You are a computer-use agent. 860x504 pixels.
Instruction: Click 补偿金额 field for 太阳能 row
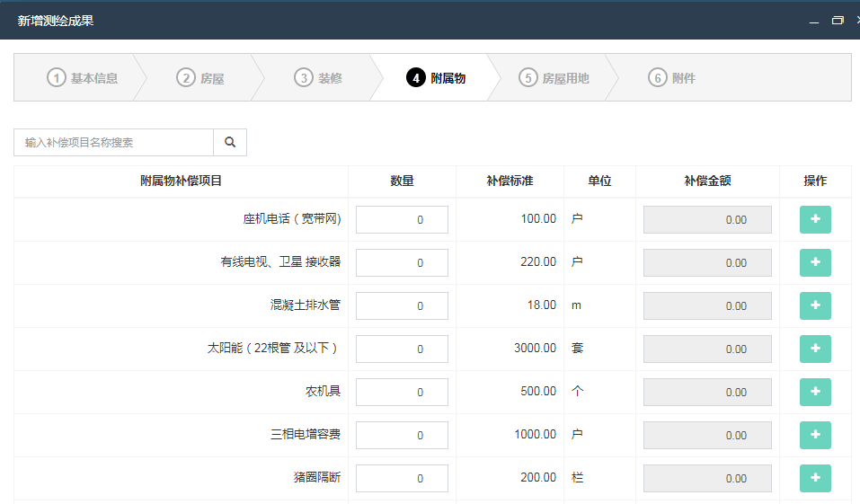click(707, 349)
